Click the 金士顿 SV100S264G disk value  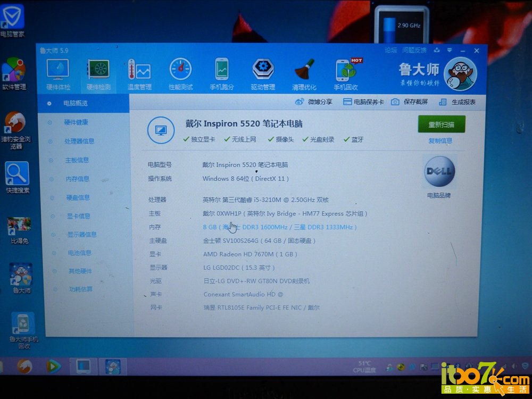click(260, 240)
